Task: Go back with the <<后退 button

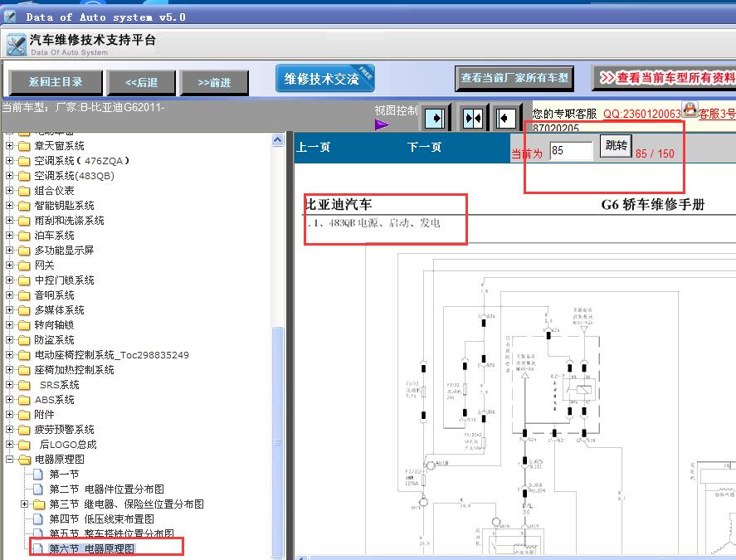Action: [x=141, y=83]
